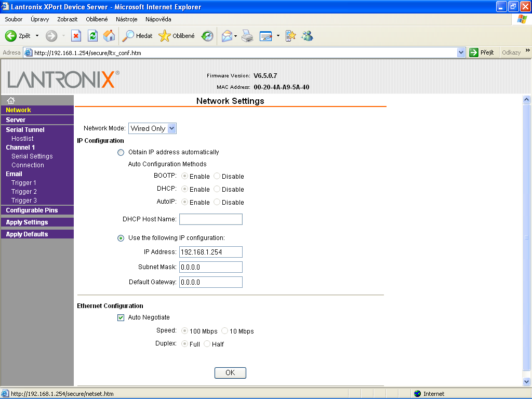Click Apply Defaults in sidebar
The height and width of the screenshot is (399, 532).
(x=27, y=234)
